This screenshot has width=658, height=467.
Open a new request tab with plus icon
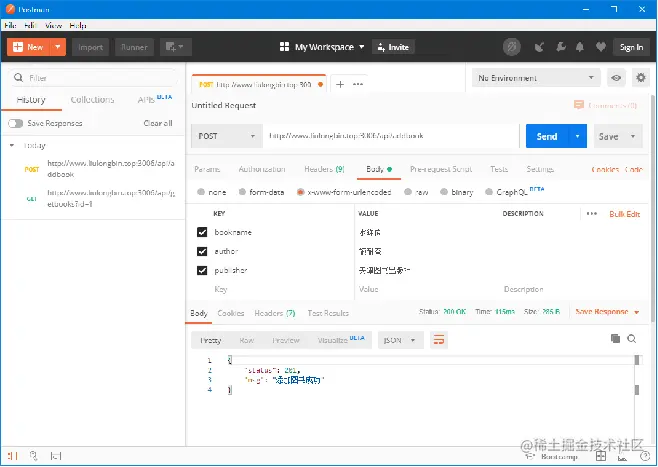[340, 84]
